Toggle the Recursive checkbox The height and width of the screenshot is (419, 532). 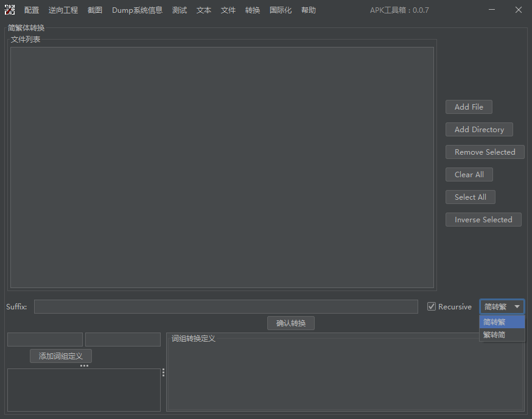[x=432, y=307]
